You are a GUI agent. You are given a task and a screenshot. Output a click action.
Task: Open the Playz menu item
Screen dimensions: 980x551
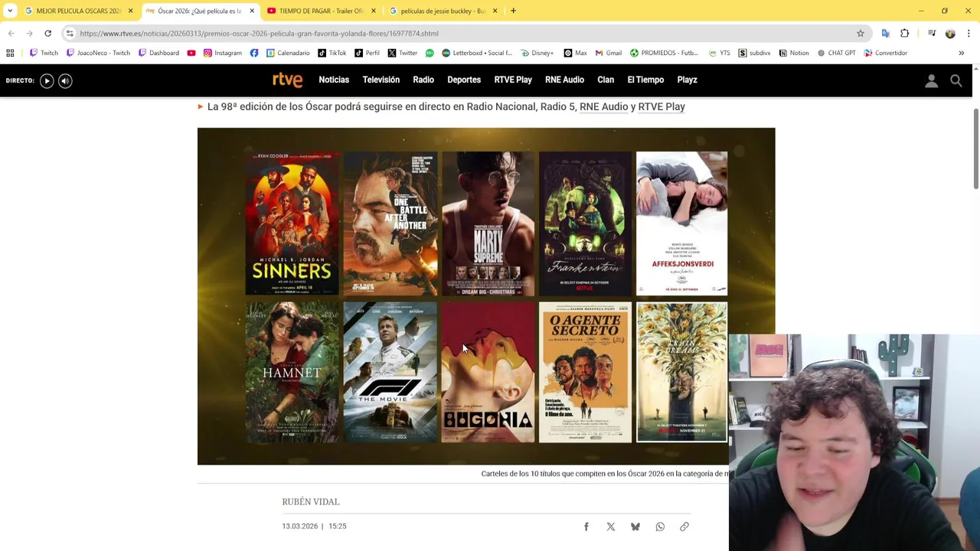click(687, 80)
